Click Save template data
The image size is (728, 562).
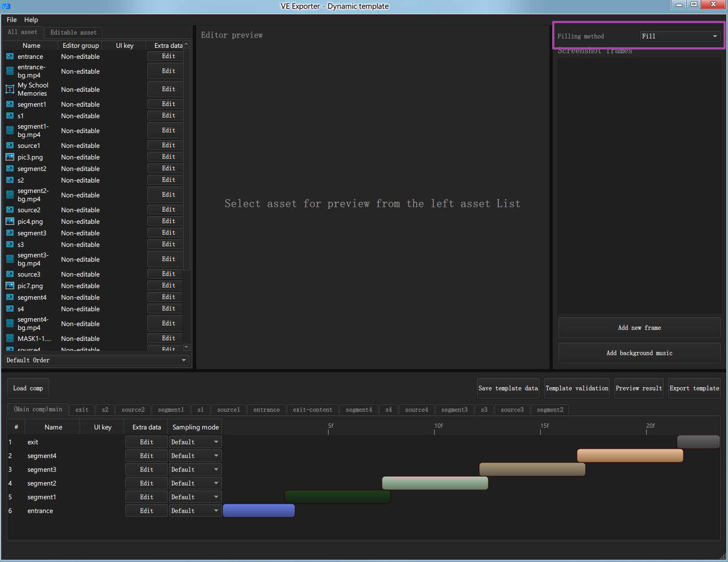tap(508, 388)
